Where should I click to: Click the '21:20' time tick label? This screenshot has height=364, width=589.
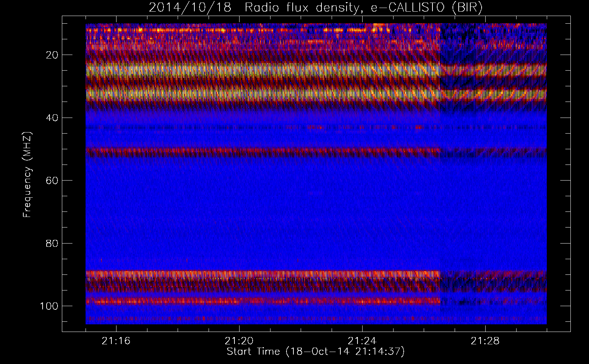coord(239,341)
